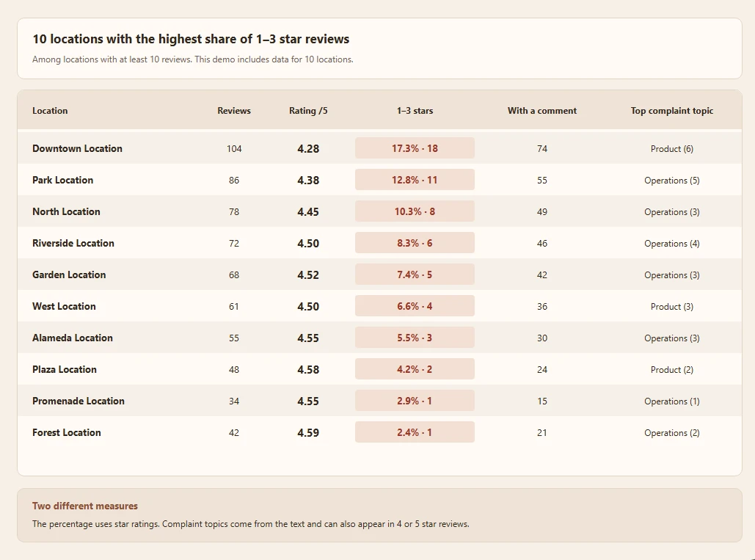Select the Promenade Location row name
Image resolution: width=755 pixels, height=560 pixels.
[78, 401]
